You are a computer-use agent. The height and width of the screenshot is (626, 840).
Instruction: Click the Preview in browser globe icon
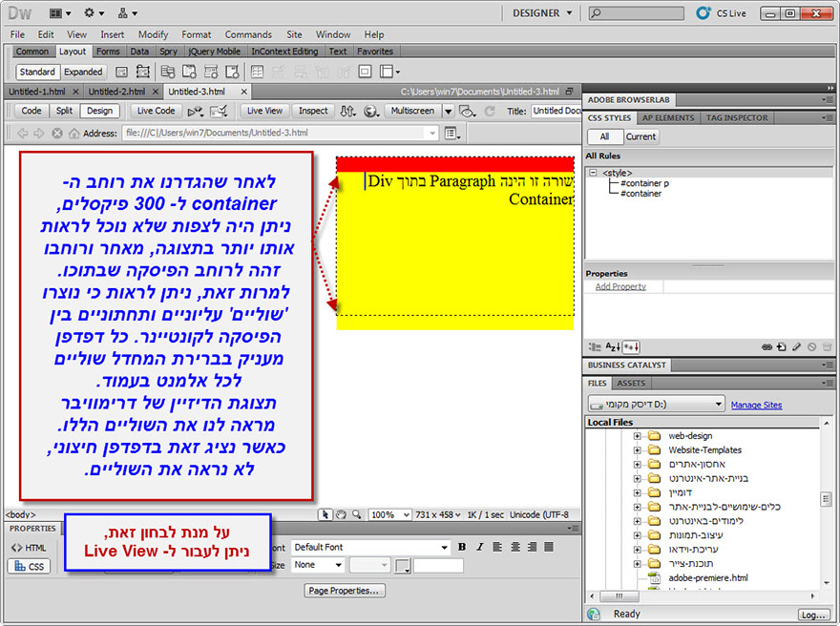pos(371,111)
